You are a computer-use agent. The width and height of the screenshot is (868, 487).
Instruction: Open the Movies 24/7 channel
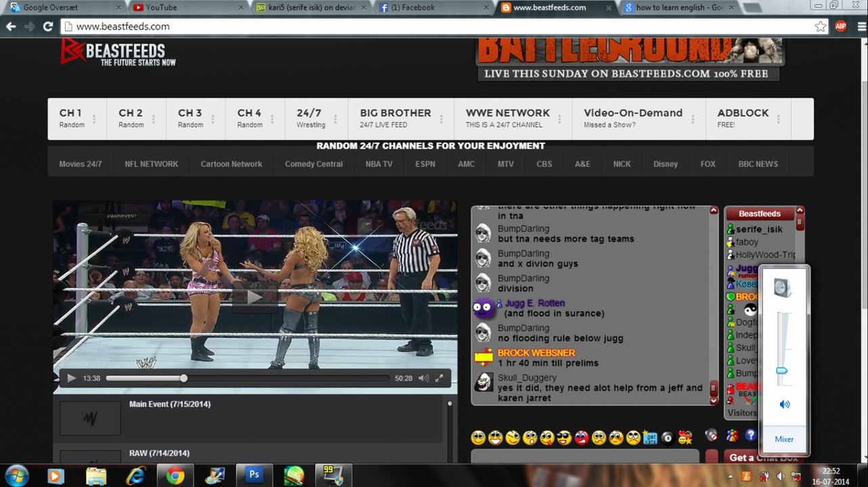coord(81,164)
